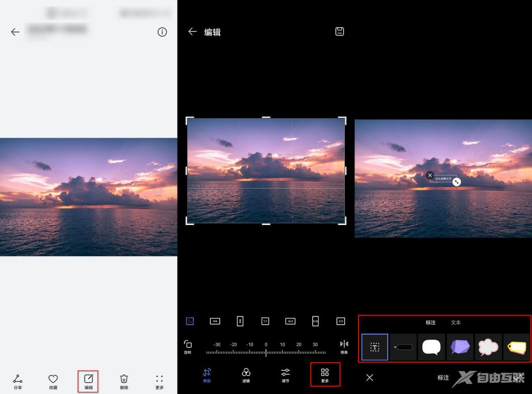The image size is (532, 394).
Task: Choose the white speech bubble label style
Action: [431, 347]
